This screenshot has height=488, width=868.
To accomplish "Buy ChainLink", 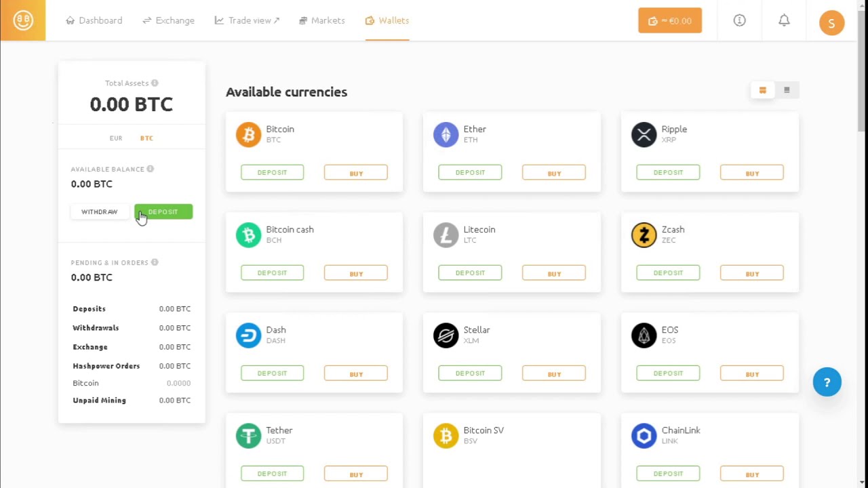I will pos(752,474).
